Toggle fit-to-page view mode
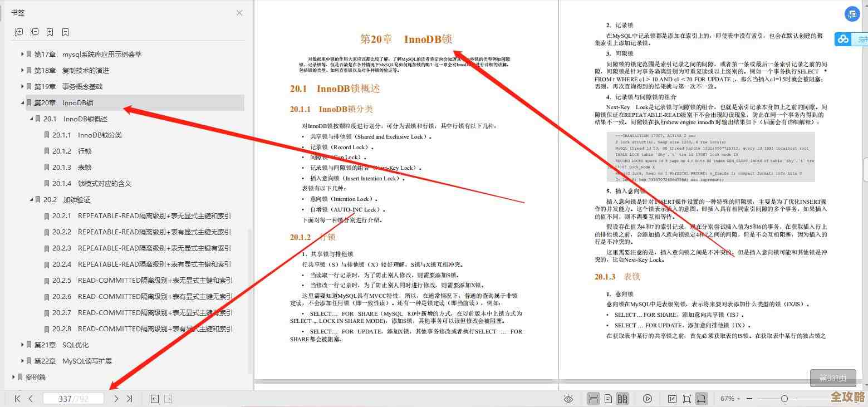 [x=687, y=398]
